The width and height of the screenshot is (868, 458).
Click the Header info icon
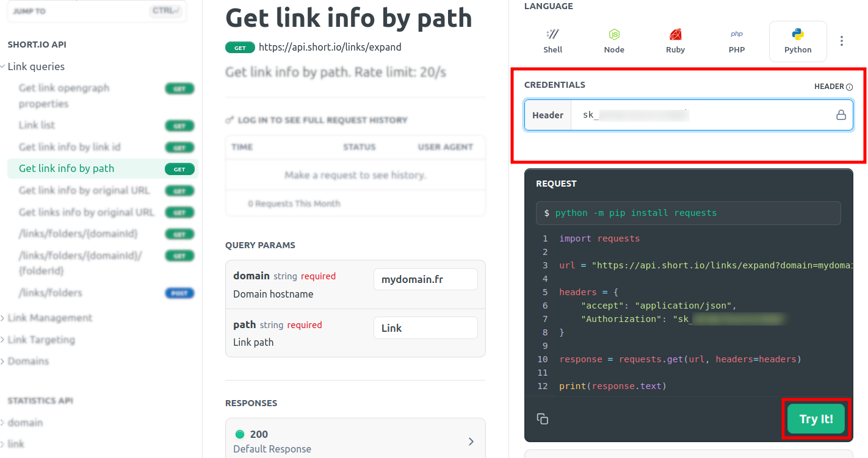pos(849,87)
